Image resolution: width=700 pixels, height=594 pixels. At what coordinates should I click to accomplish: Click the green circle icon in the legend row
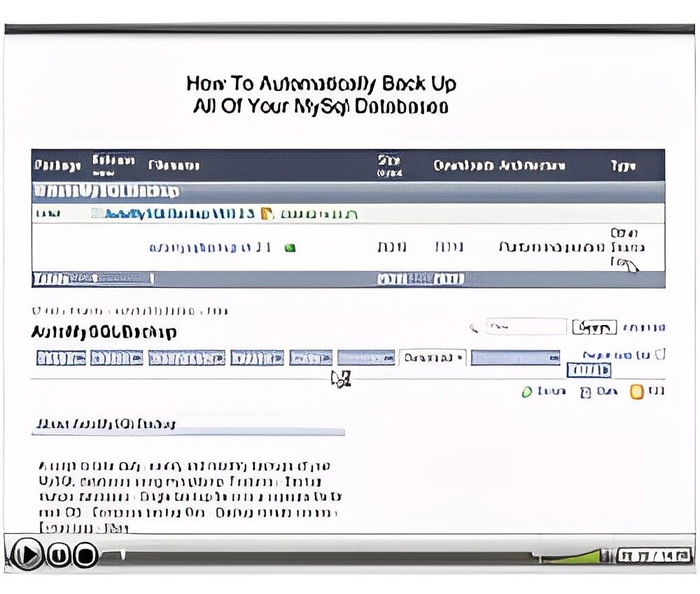[527, 392]
